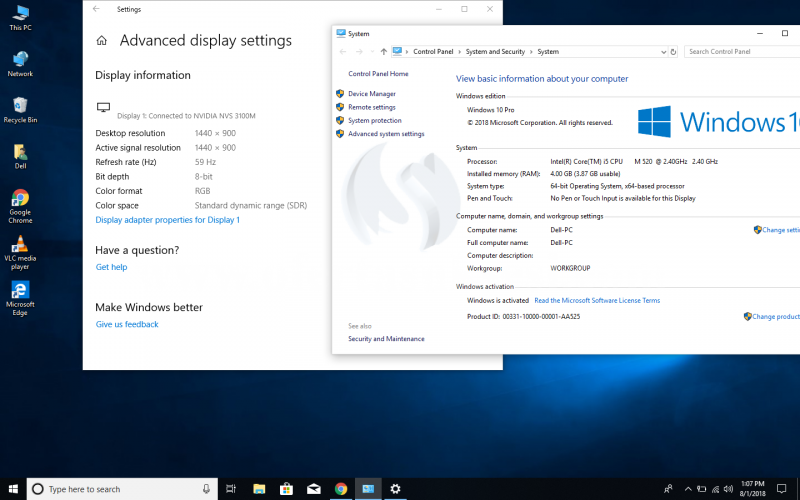The image size is (800, 500).
Task: Open Mail app from taskbar
Action: click(314, 489)
